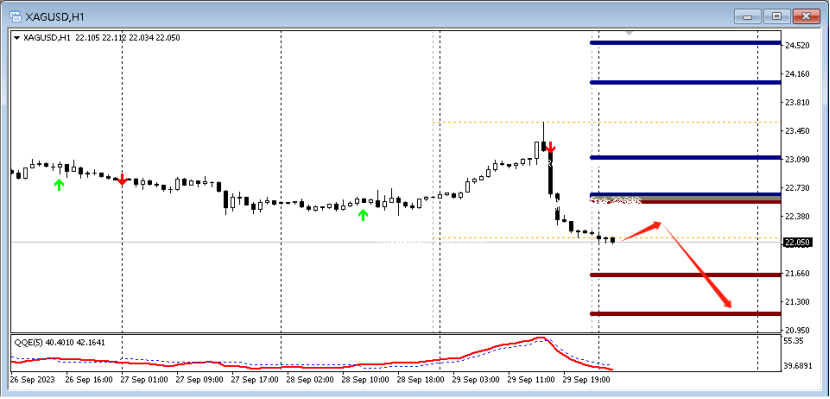
Task: Select the lowest dark red level line near 21.150
Action: (x=685, y=314)
